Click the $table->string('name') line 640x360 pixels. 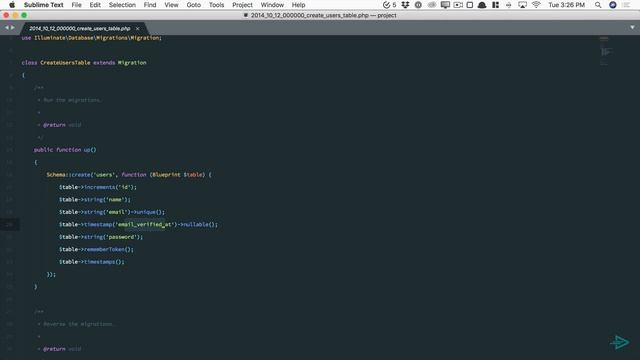(x=95, y=200)
